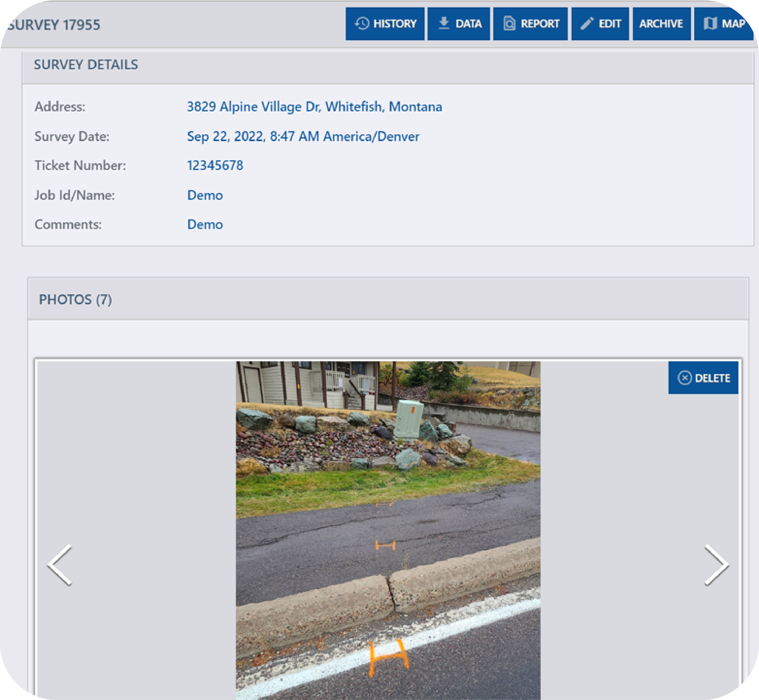Click the Photos (7) panel header
759x700 pixels.
click(x=388, y=299)
